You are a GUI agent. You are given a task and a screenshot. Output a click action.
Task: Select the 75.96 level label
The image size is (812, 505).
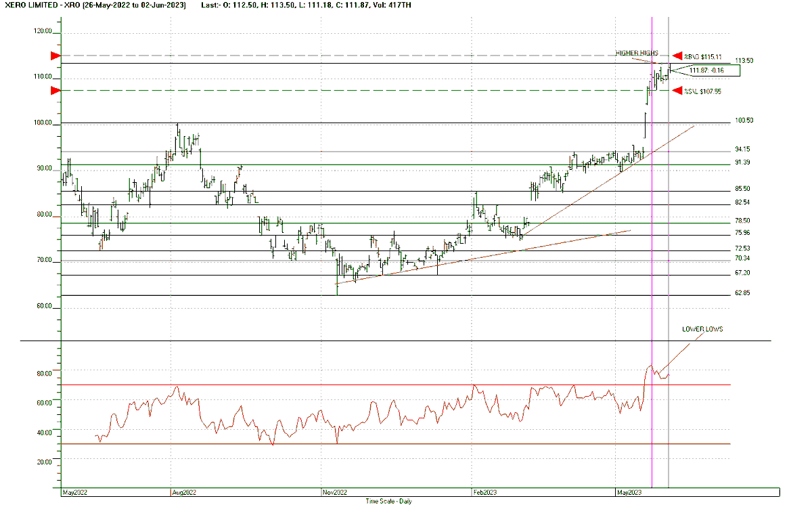[x=742, y=233]
